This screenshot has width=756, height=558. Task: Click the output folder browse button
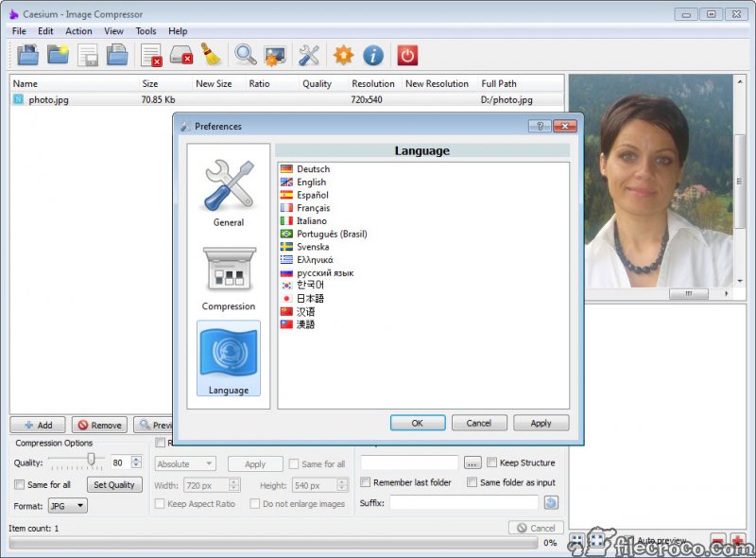472,462
